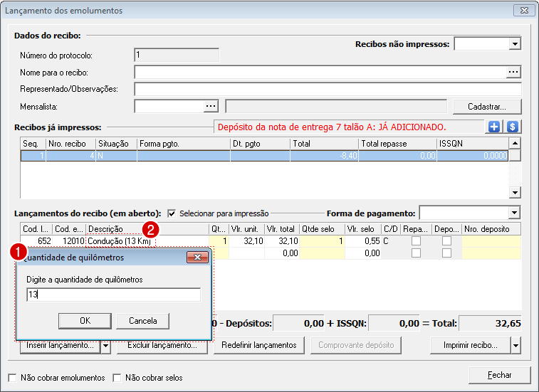Open Forma de pagamento dropdown
Image resolution: width=539 pixels, height=392 pixels.
(514, 213)
